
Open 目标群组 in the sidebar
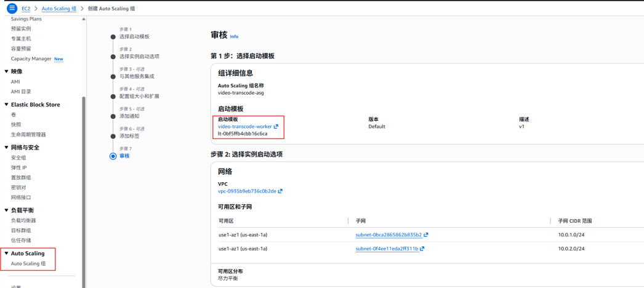[x=21, y=231]
